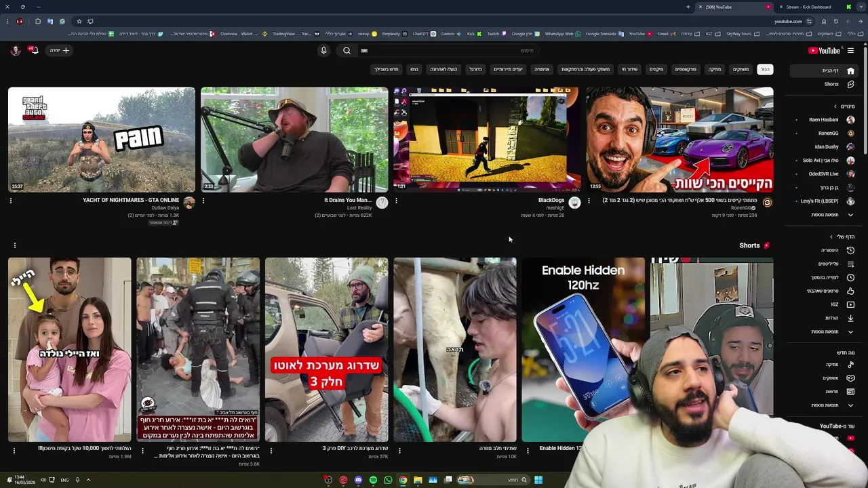Click the YouTube logo
Viewport: 868px width, 488px height.
824,50
